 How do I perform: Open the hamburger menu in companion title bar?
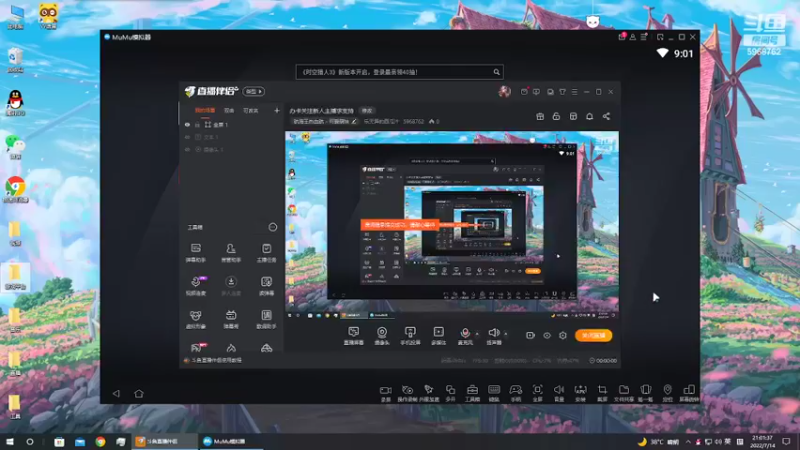[574, 92]
